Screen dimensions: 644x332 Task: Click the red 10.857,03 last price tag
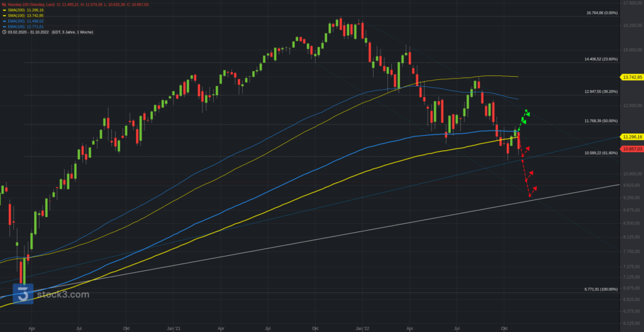click(631, 148)
